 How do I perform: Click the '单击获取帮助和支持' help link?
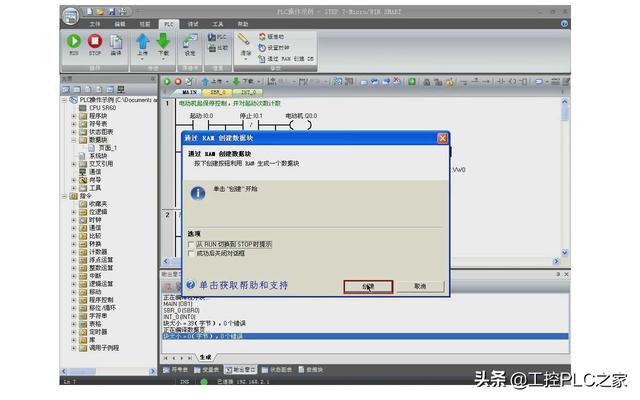click(243, 285)
